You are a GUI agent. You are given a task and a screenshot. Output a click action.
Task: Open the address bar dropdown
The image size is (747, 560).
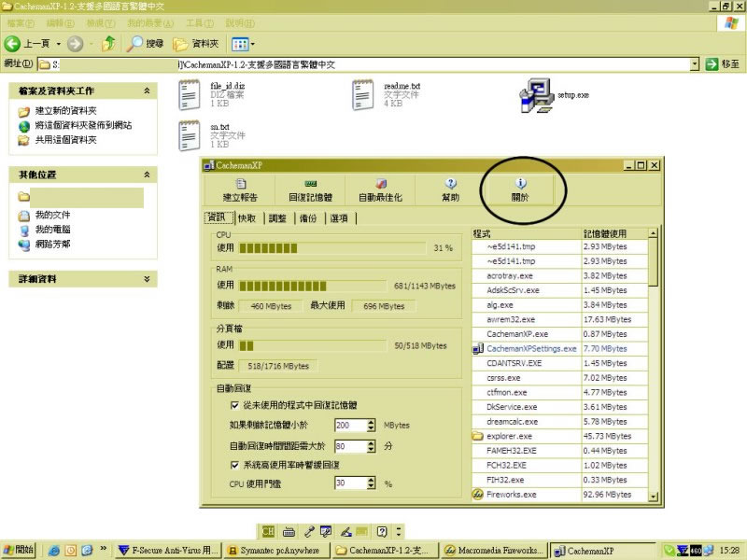[695, 64]
